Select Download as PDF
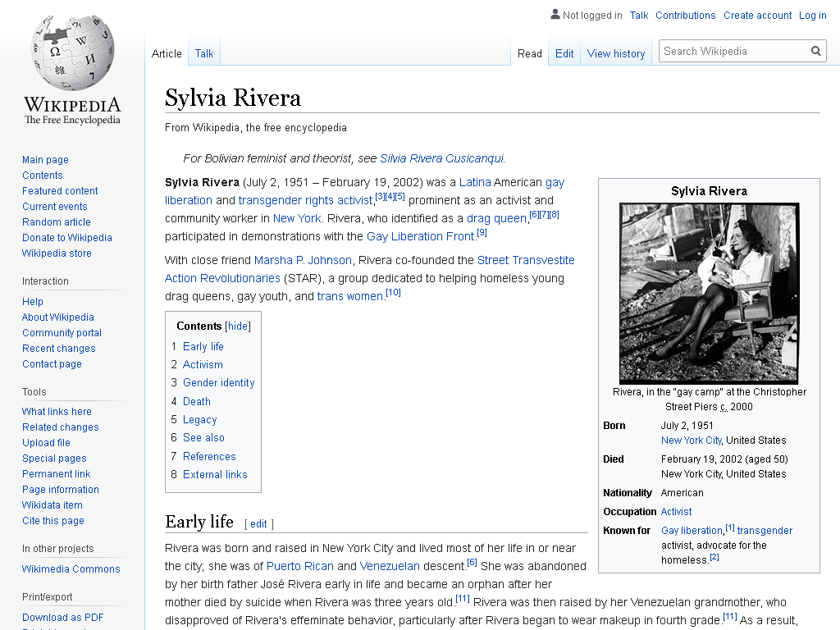840x630 pixels. click(62, 617)
